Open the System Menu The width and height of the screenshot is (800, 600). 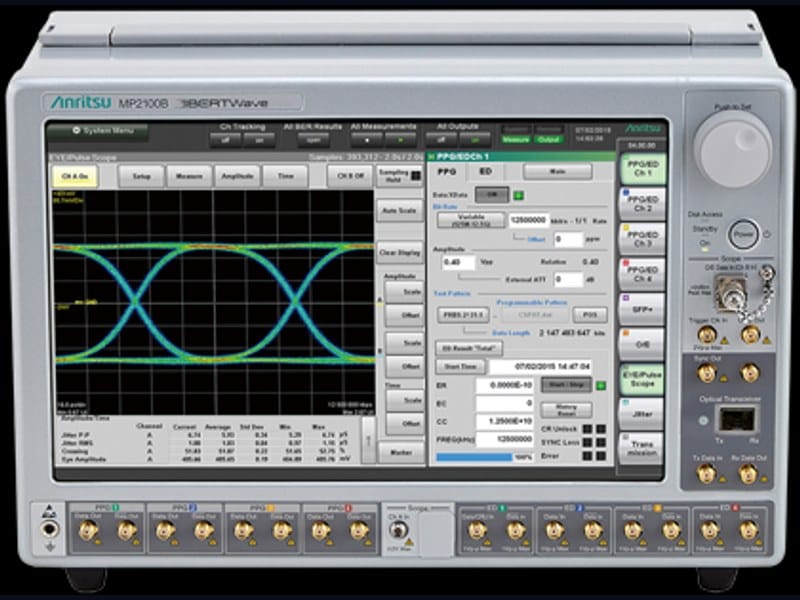point(97,132)
